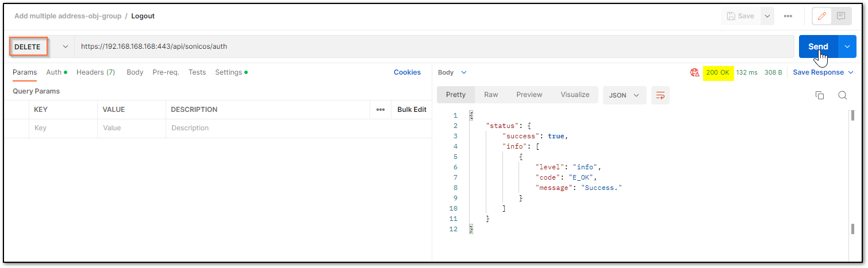Image resolution: width=868 pixels, height=268 pixels.
Task: Open the comments icon
Action: [841, 16]
